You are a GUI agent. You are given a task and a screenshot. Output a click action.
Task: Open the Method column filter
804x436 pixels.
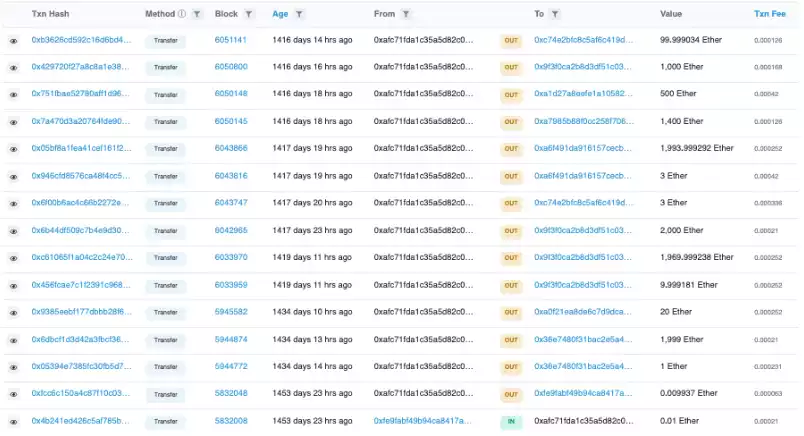coord(197,14)
